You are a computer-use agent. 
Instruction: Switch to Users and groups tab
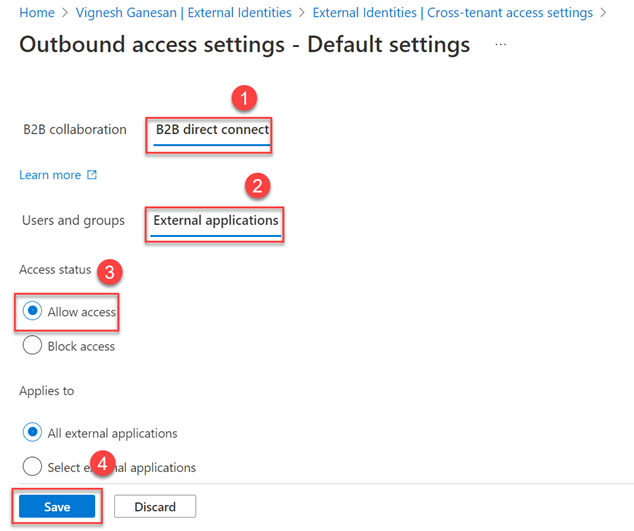pos(73,220)
